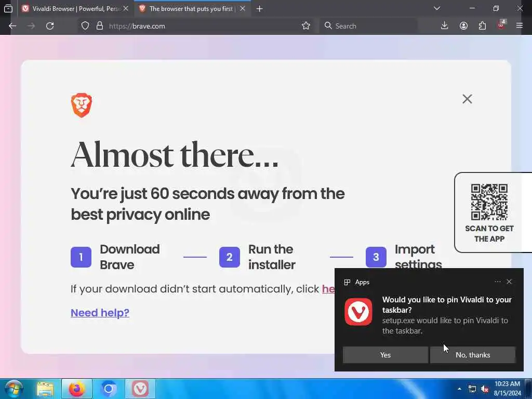Expand the list all tabs chevron
This screenshot has width=532, height=399.
point(437,8)
